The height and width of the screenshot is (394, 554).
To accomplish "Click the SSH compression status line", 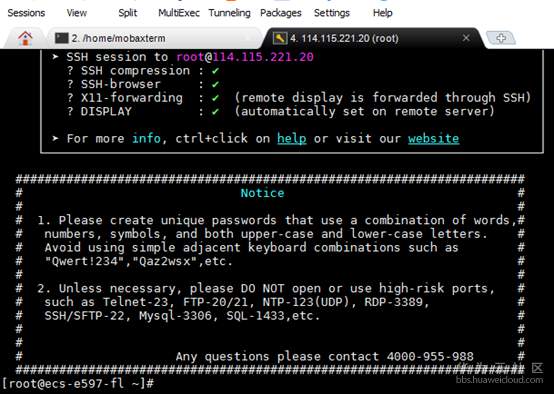I will click(x=143, y=71).
